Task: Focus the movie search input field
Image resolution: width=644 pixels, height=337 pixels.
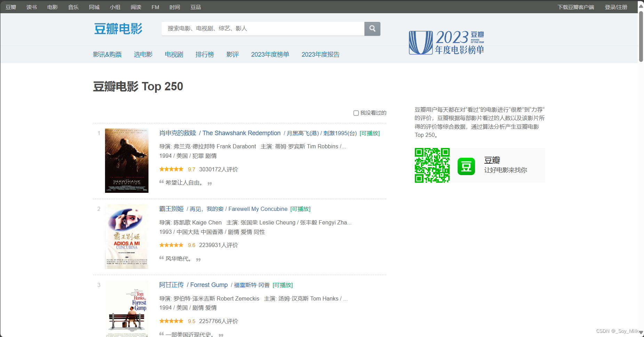Action: [x=263, y=28]
